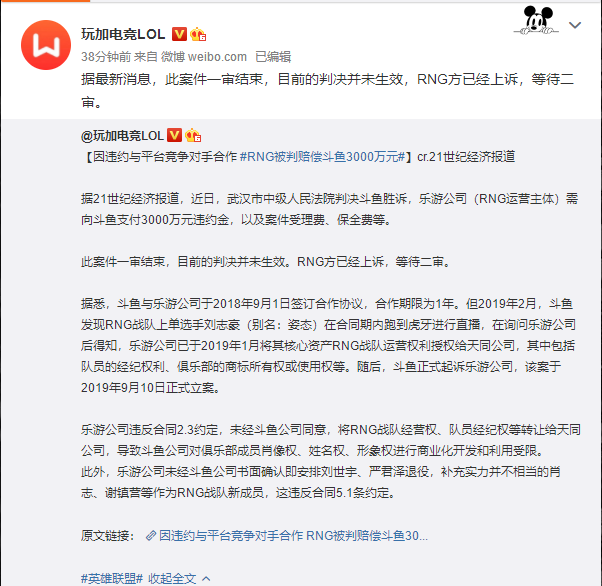Image resolution: width=602 pixels, height=586 pixels.
Task: Click the verified V badge beside top username
Action: point(179,34)
